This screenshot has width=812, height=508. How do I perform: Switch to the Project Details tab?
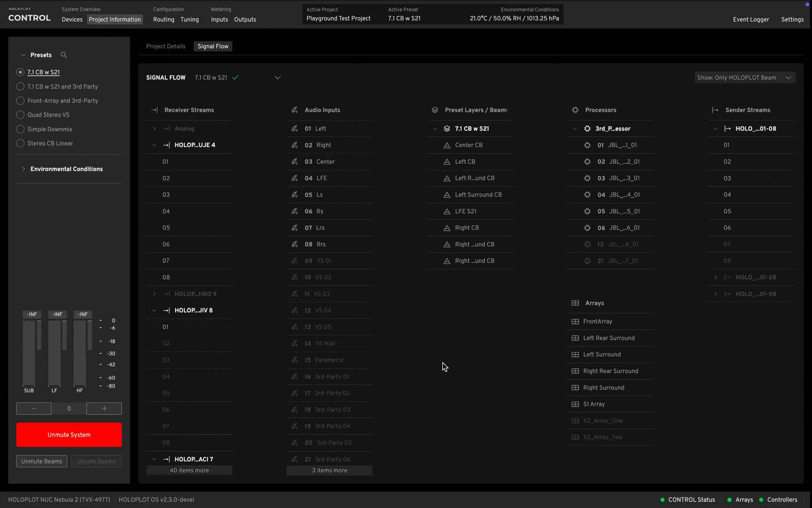[166, 46]
